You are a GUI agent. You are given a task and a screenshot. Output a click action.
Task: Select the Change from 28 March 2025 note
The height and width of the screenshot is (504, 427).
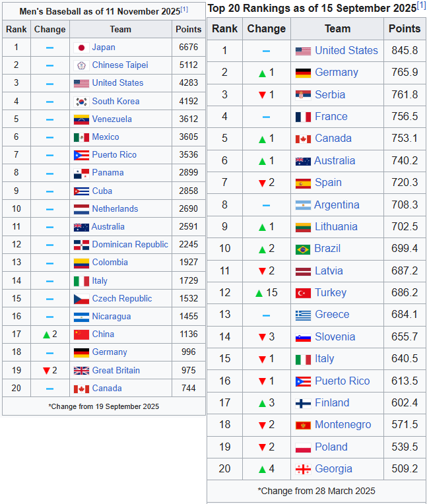point(316,491)
